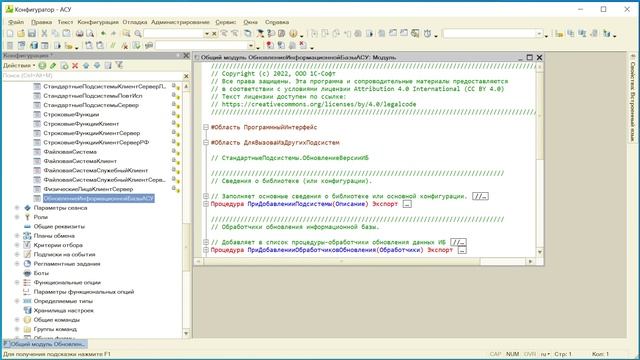Maximize the module editor window
This screenshot has height=360, width=640.
point(529,58)
